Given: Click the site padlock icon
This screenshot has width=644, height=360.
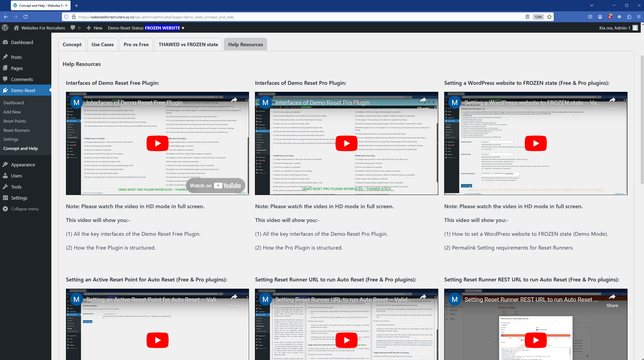Looking at the screenshot, I should (74, 17).
